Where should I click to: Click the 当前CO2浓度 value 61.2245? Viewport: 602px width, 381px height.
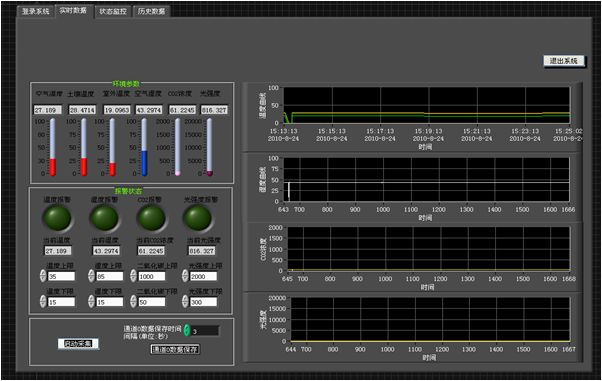click(151, 251)
